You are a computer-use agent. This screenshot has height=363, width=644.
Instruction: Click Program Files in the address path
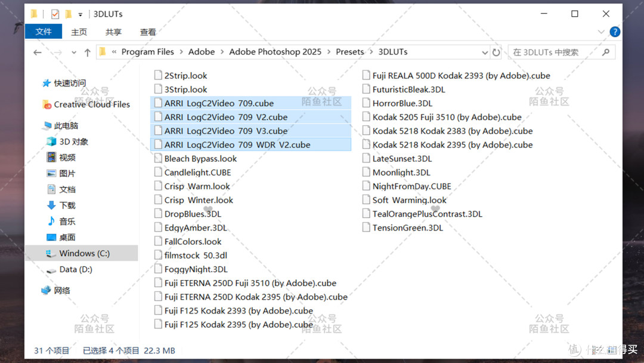coord(148,52)
